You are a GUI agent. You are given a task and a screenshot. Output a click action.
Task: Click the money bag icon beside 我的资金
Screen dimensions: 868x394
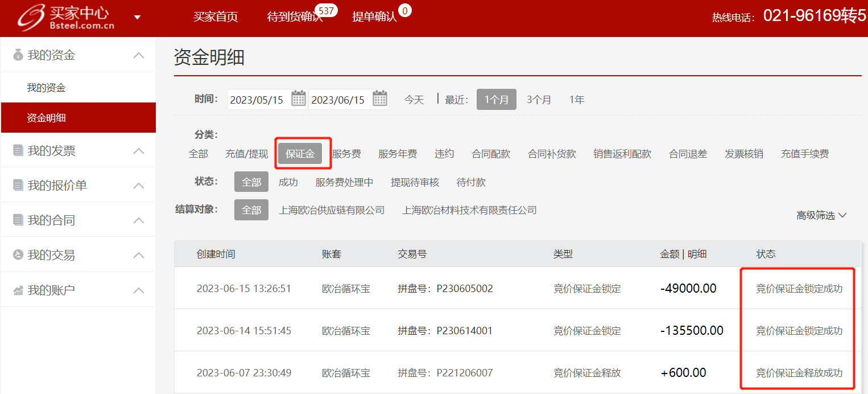18,55
